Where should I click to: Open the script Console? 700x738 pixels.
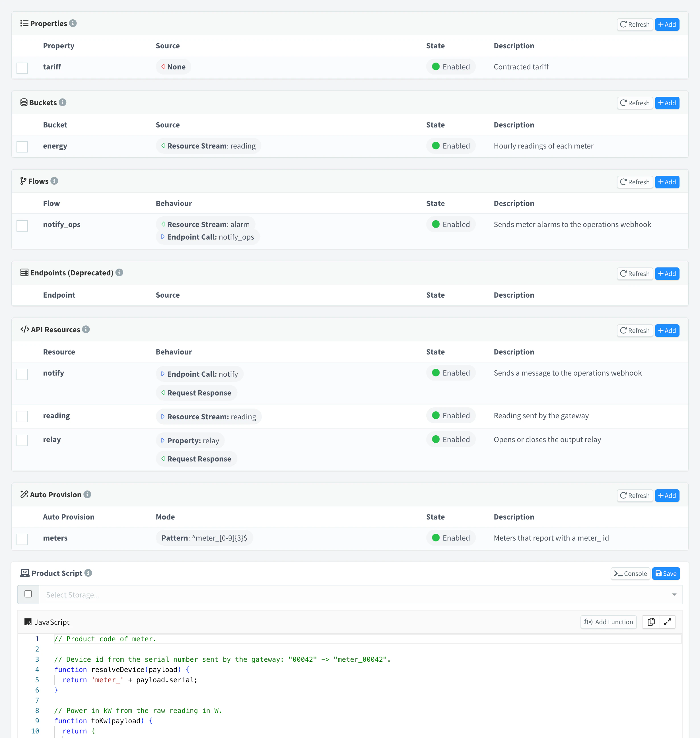(631, 574)
